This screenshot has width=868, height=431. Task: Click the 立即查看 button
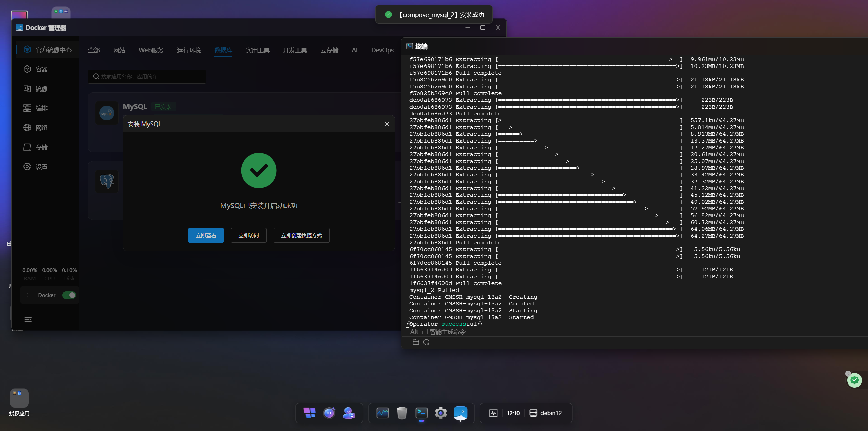(206, 235)
